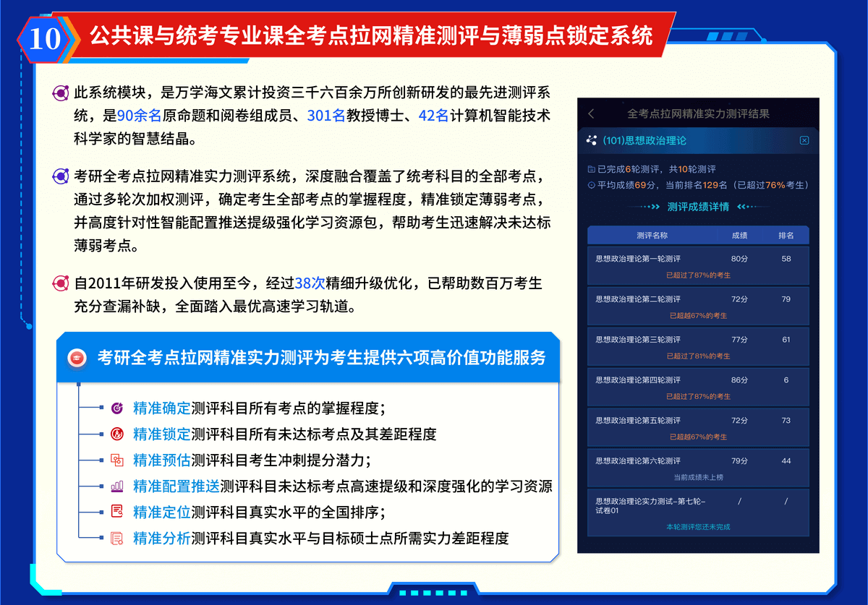Close the (101)思想政治理论 panel
Image resolution: width=868 pixels, height=605 pixels.
(804, 140)
